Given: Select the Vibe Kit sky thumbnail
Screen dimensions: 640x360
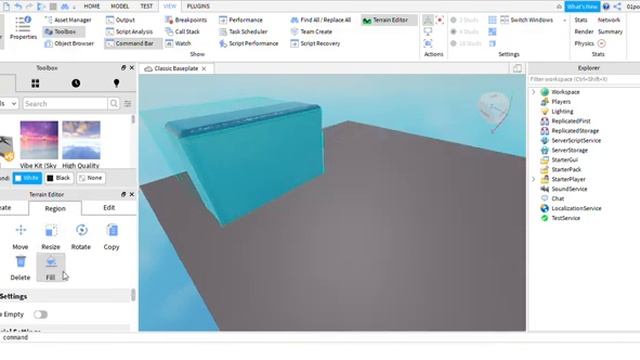Looking at the screenshot, I should point(39,140).
